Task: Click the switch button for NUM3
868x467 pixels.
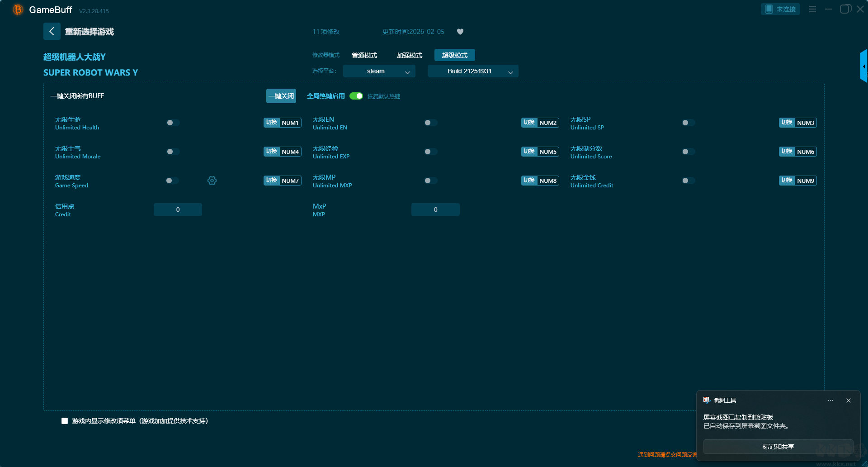Action: coord(787,123)
